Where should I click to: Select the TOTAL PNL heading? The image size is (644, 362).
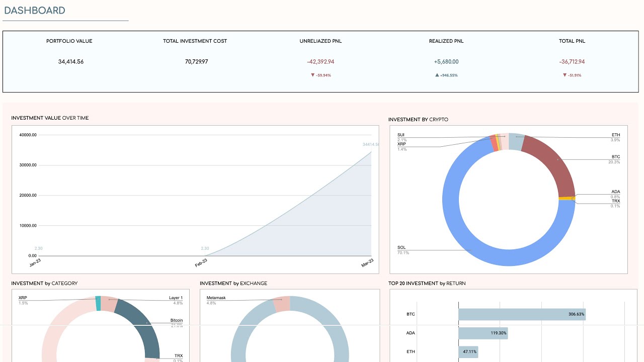(573, 41)
